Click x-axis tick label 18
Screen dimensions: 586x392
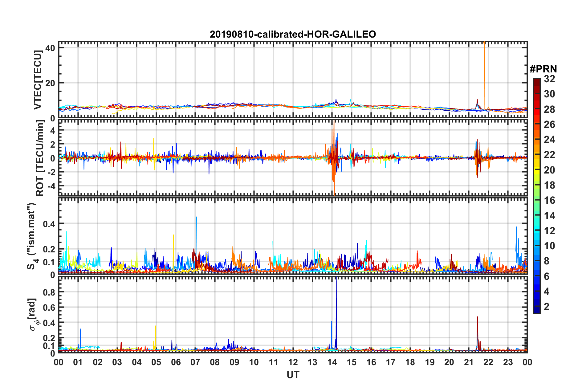pos(410,362)
